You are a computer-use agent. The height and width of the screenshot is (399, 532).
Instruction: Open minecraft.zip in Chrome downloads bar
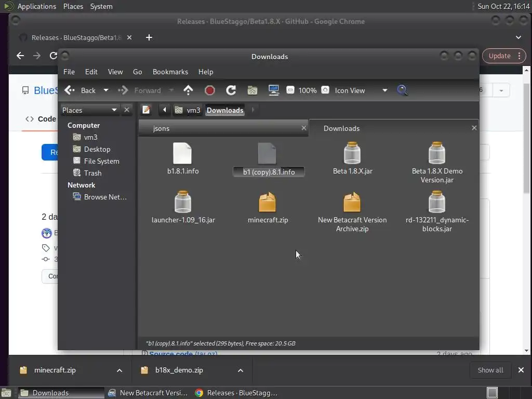55,370
